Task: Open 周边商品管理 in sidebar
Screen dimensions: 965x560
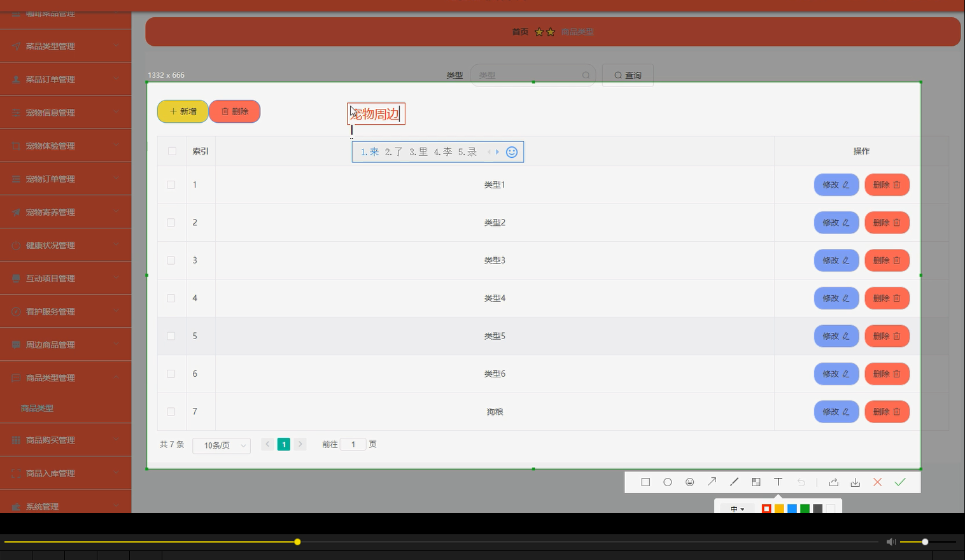Action: (66, 344)
